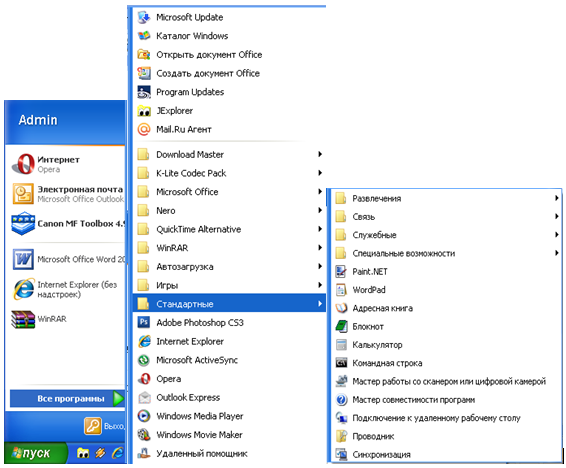Image resolution: width=566 pixels, height=468 pixels.
Task: Expand Игры submenu arrow
Action: [320, 285]
